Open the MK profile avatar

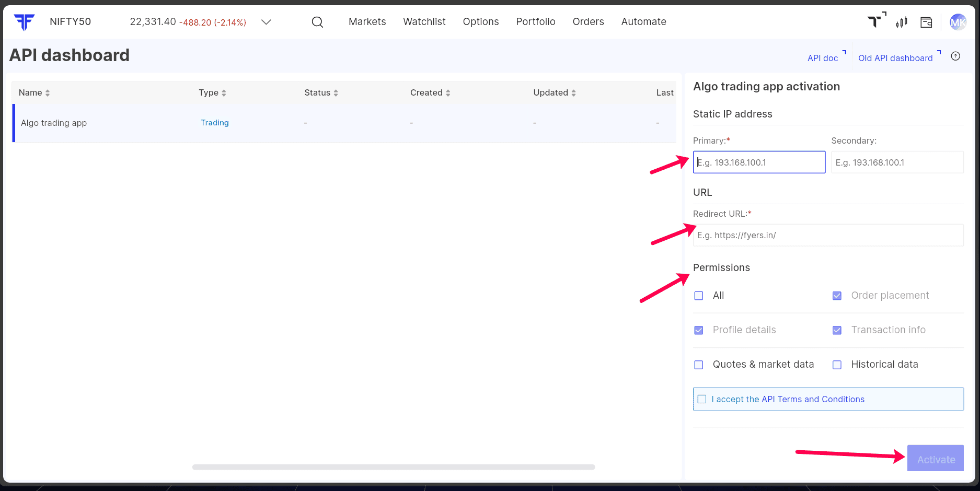click(958, 22)
